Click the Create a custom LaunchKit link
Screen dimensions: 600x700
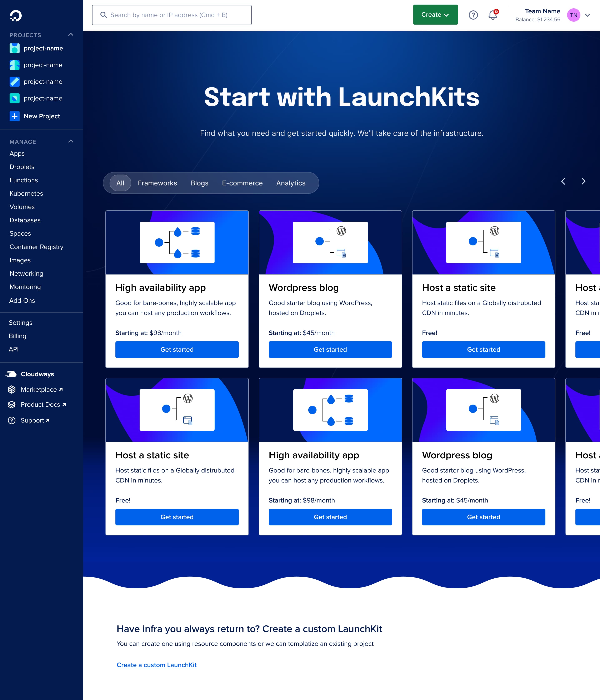pyautogui.click(x=157, y=665)
